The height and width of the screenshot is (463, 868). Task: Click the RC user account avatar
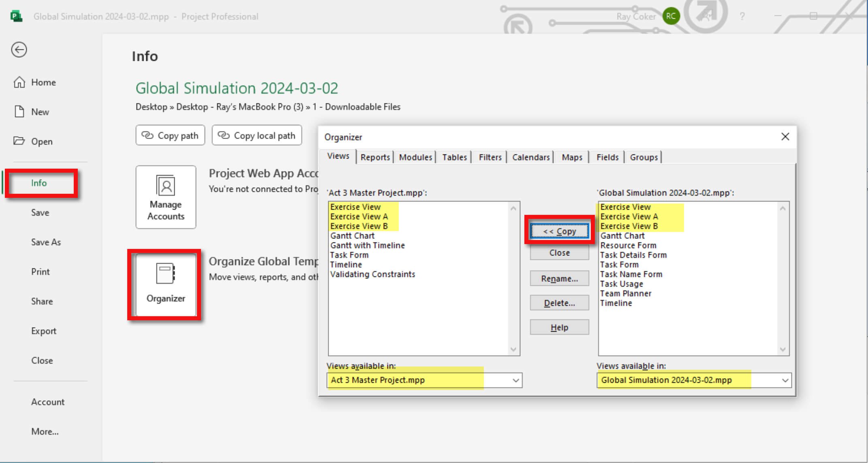tap(671, 16)
